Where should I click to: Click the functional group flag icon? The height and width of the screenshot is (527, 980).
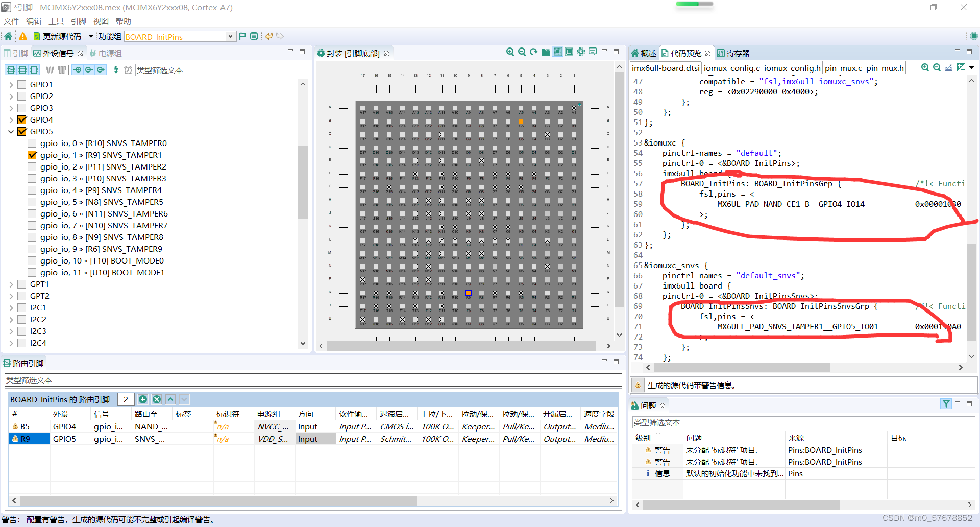coord(242,36)
